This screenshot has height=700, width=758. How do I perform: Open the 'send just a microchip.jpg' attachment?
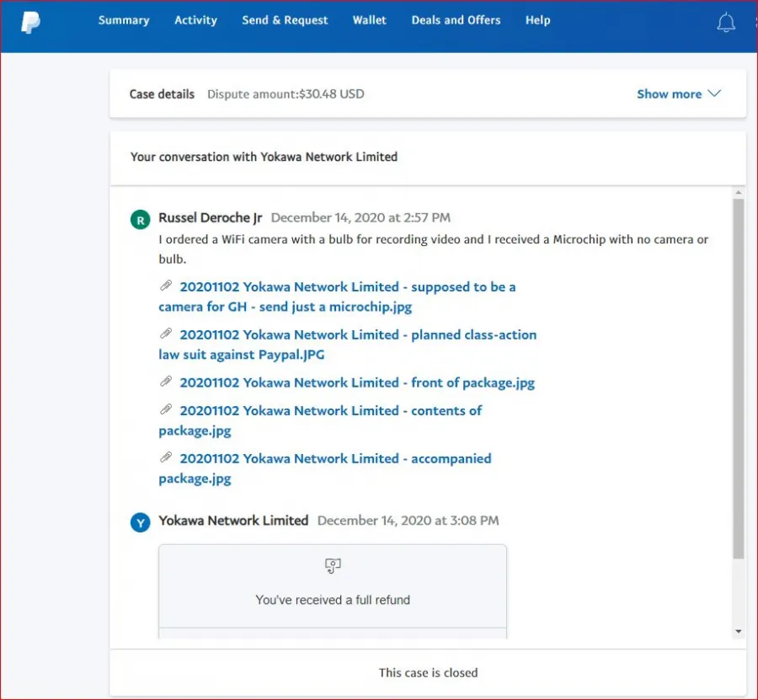338,297
